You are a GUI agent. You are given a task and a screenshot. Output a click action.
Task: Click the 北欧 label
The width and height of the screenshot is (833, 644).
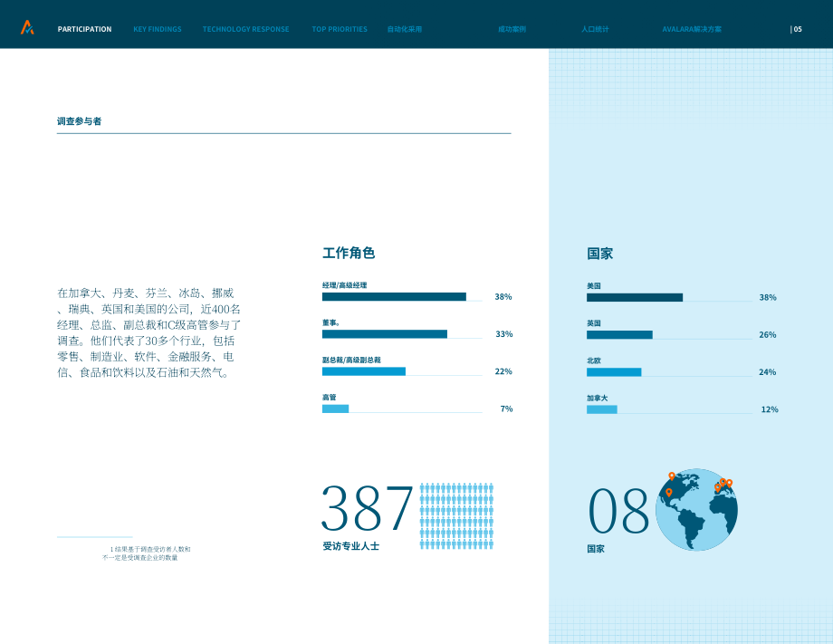pyautogui.click(x=594, y=360)
